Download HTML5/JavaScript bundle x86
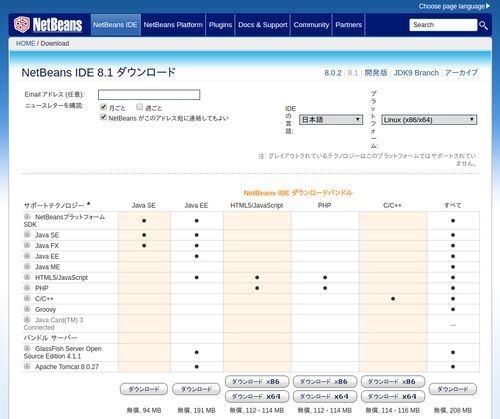500x419 pixels. (x=257, y=382)
